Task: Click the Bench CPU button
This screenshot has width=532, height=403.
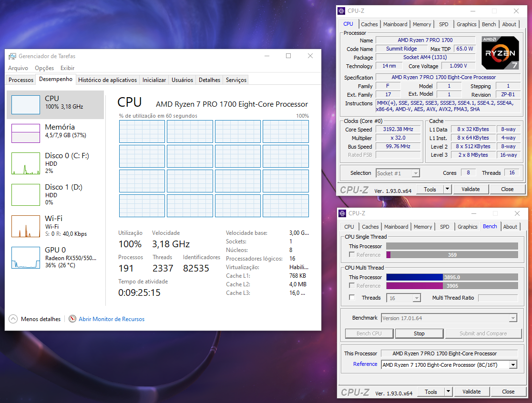Action: (x=369, y=333)
